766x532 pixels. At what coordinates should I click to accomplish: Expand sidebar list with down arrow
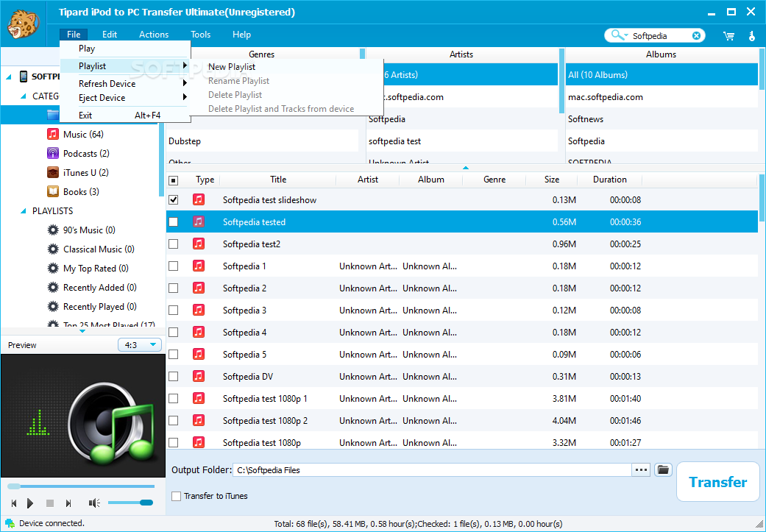(x=82, y=331)
